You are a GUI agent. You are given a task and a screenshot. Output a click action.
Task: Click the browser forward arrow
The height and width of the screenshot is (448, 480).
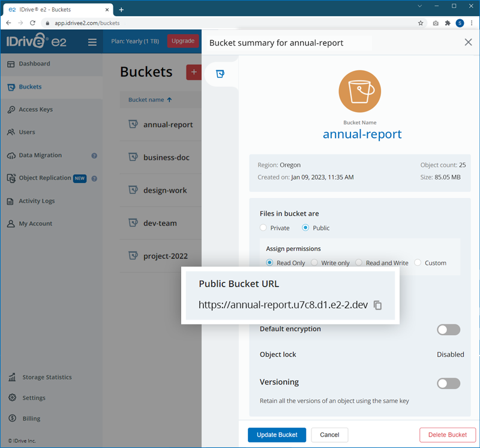coord(20,23)
